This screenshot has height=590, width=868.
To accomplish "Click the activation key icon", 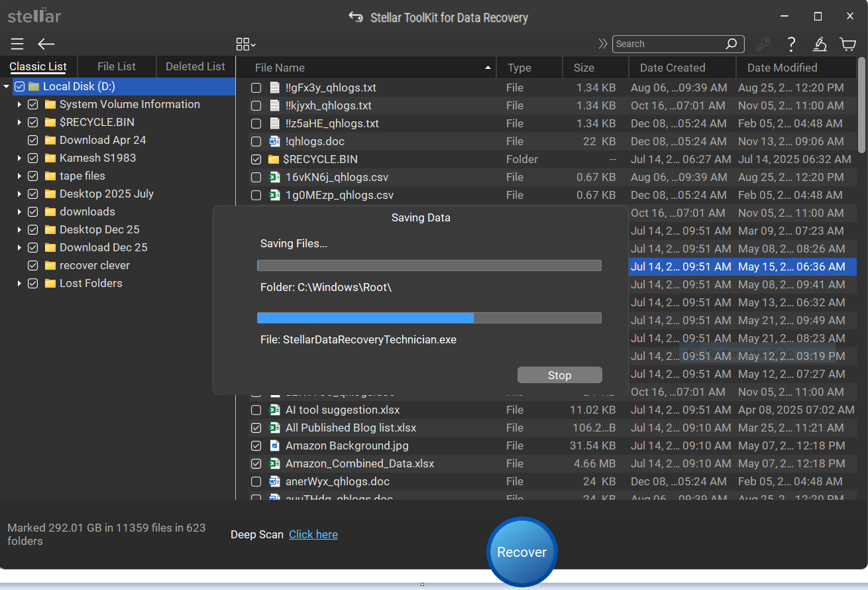I will tap(763, 44).
